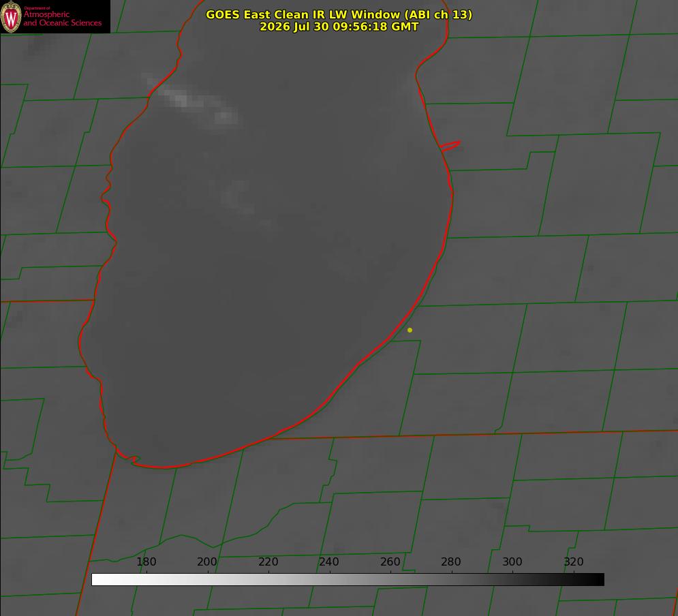The height and width of the screenshot is (616, 678).
Task: Click the UW crest logo
Action: click(11, 16)
